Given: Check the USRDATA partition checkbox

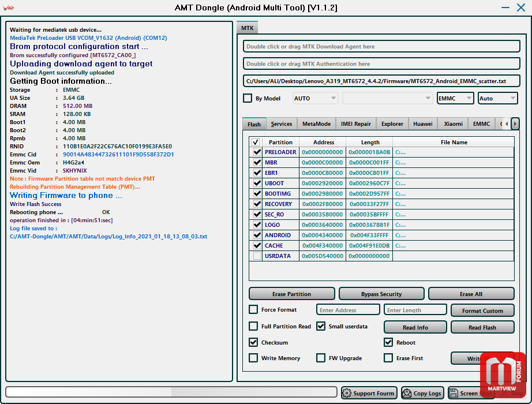Looking at the screenshot, I should 257,256.
